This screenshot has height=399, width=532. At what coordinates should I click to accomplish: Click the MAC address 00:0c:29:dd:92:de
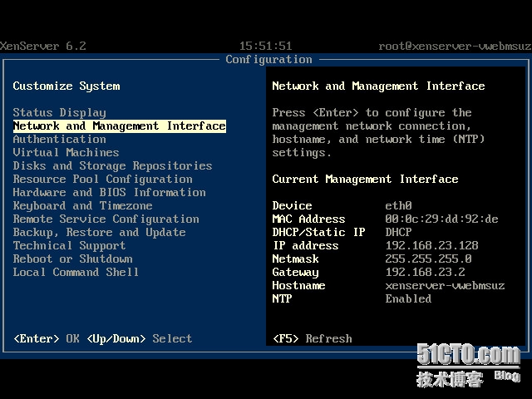[x=441, y=219]
